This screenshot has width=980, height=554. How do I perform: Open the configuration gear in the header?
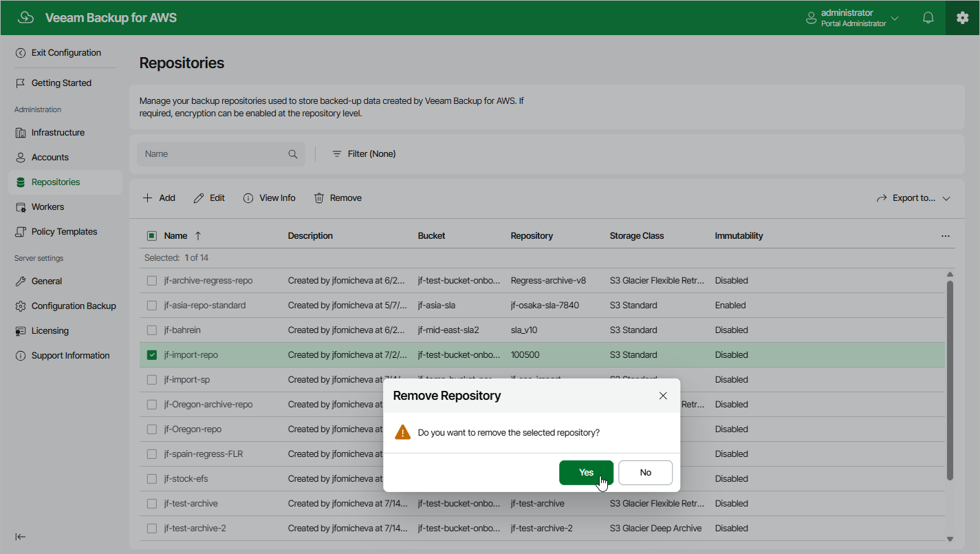point(962,18)
